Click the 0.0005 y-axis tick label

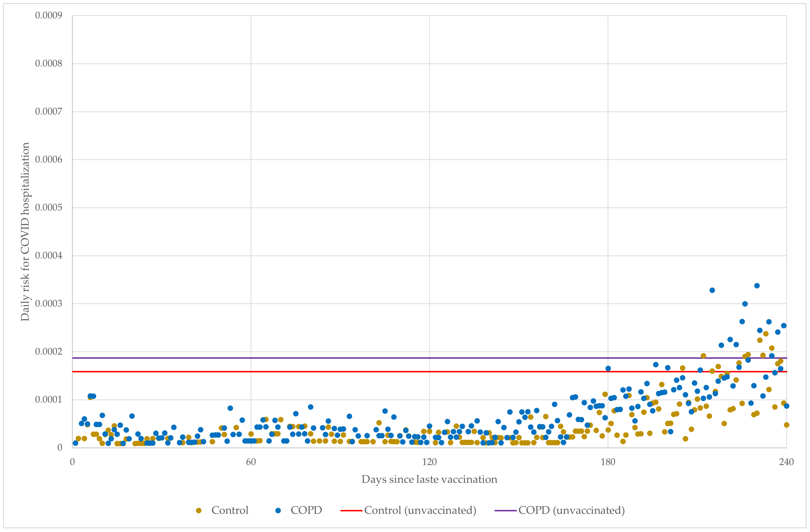click(49, 207)
